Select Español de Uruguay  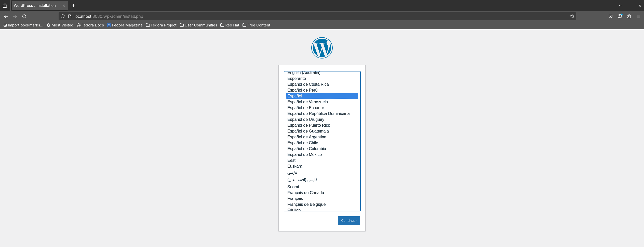(x=322, y=120)
